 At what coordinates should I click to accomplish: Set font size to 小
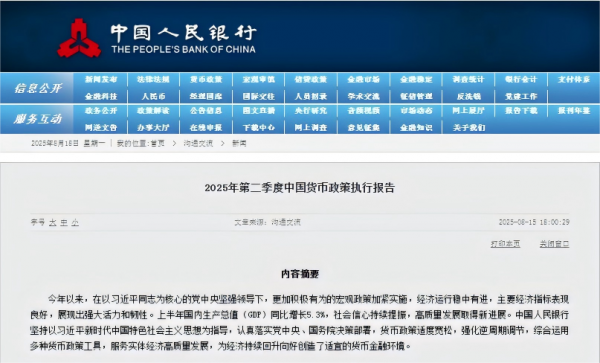[75, 222]
